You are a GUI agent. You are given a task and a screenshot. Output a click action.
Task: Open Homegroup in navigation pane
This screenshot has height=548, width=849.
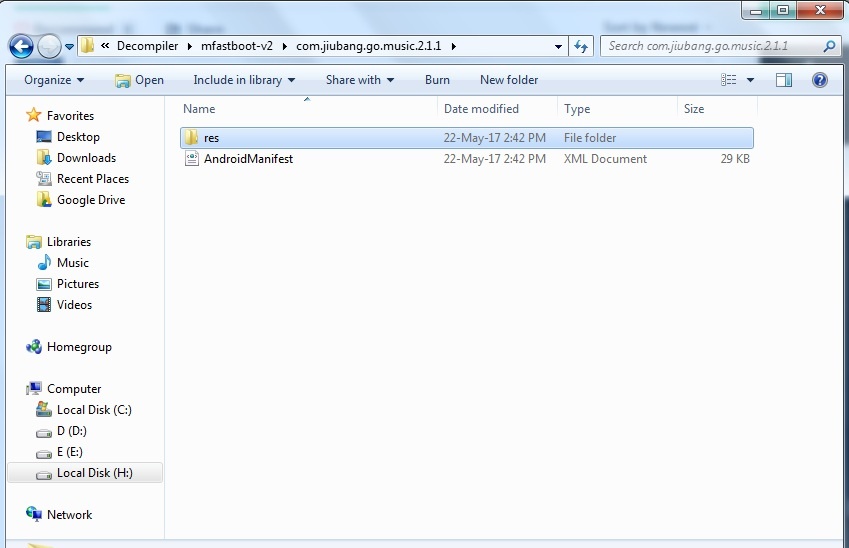(x=79, y=347)
